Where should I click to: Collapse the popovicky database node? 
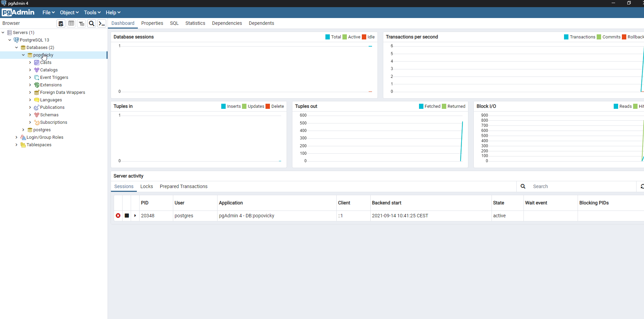coord(23,55)
